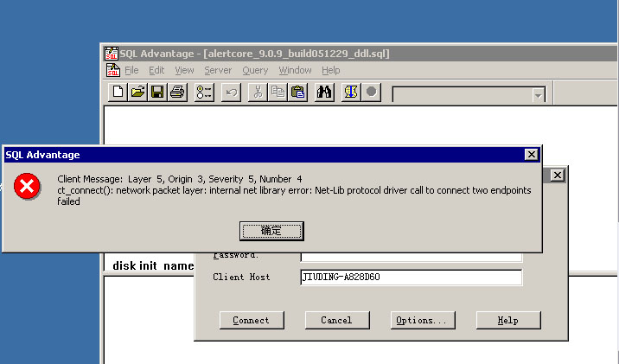
Task: Open the Edit menu
Action: pyautogui.click(x=156, y=70)
